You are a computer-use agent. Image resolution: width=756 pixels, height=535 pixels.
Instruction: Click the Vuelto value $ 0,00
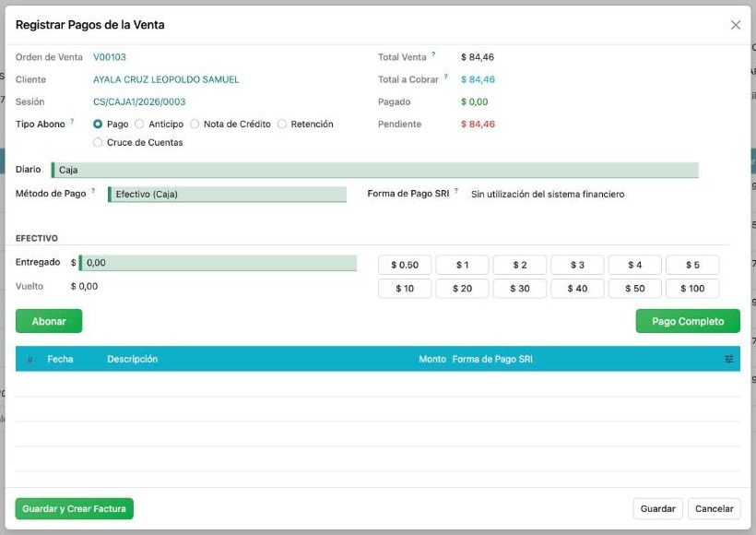(x=85, y=286)
